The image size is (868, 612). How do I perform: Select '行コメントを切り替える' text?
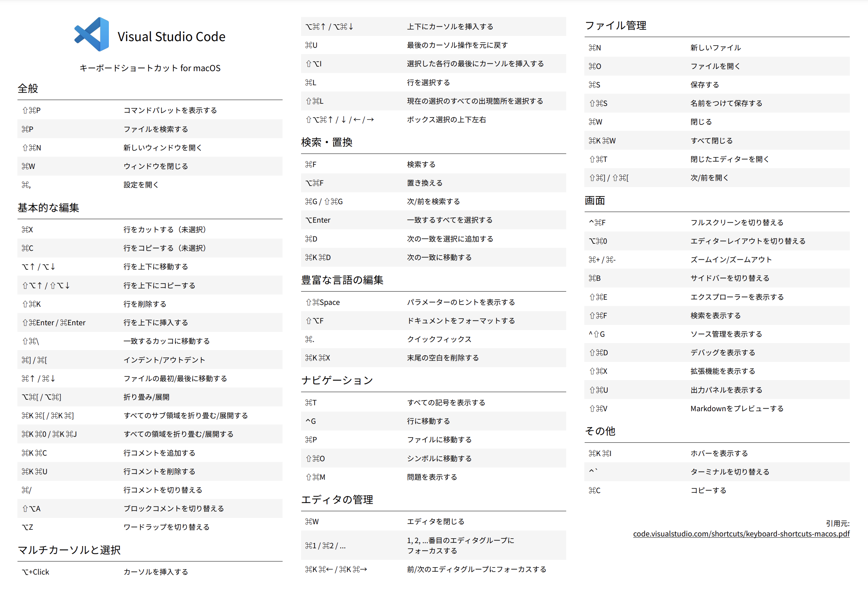163,490
